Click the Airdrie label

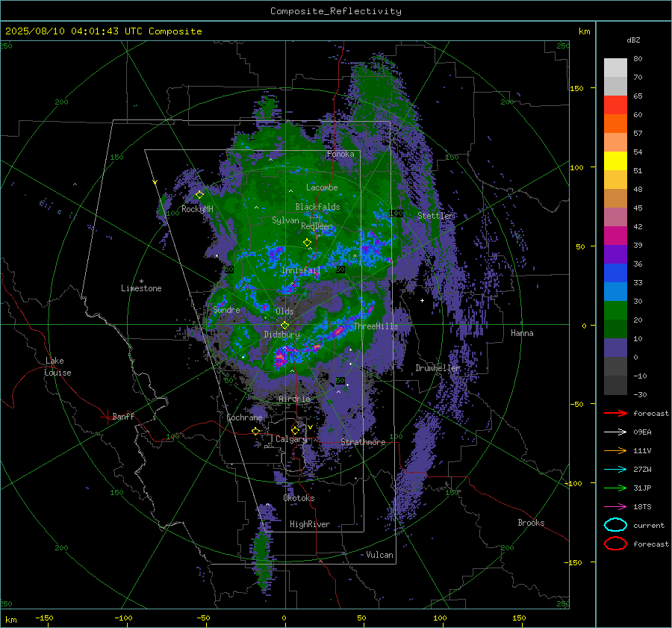294,399
